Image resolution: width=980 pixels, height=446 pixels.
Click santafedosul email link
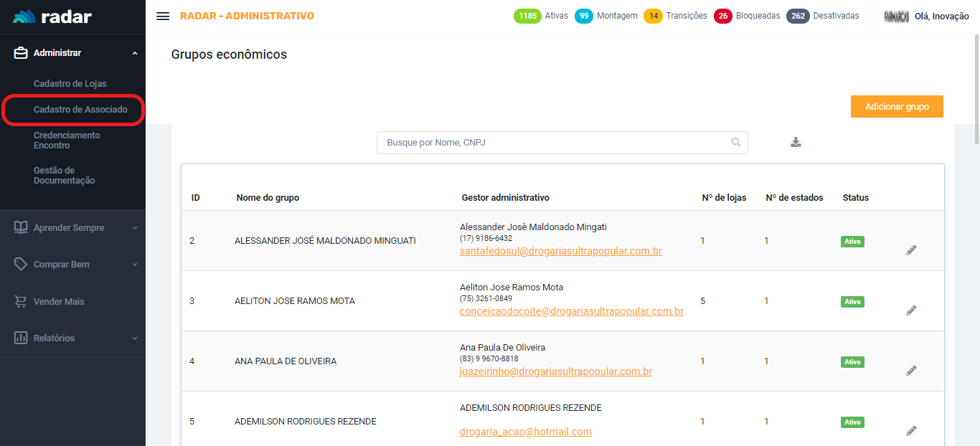[560, 252]
